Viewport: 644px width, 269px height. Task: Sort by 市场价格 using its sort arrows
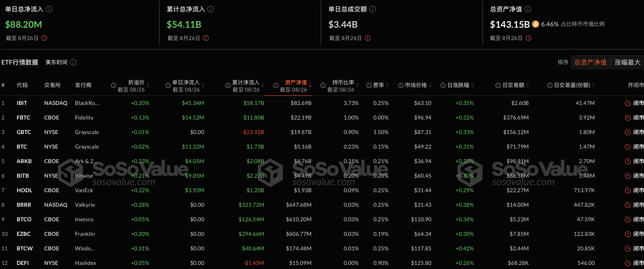pyautogui.click(x=430, y=85)
